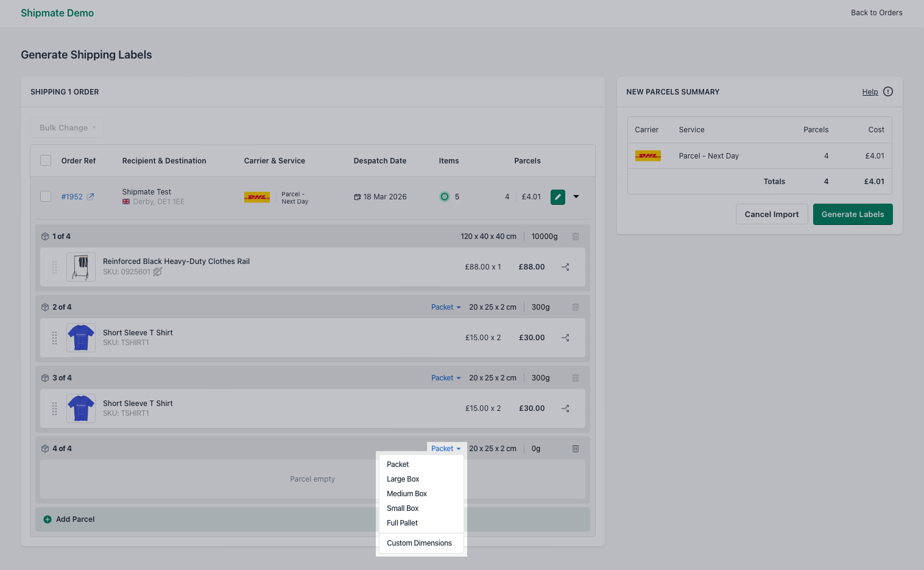924x570 pixels.
Task: Choose Custom Dimensions from the open menu
Action: (x=419, y=543)
